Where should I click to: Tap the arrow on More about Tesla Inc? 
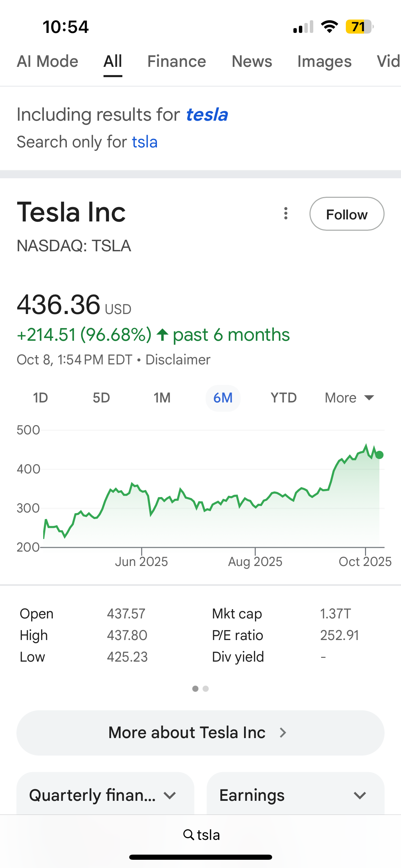[283, 733]
